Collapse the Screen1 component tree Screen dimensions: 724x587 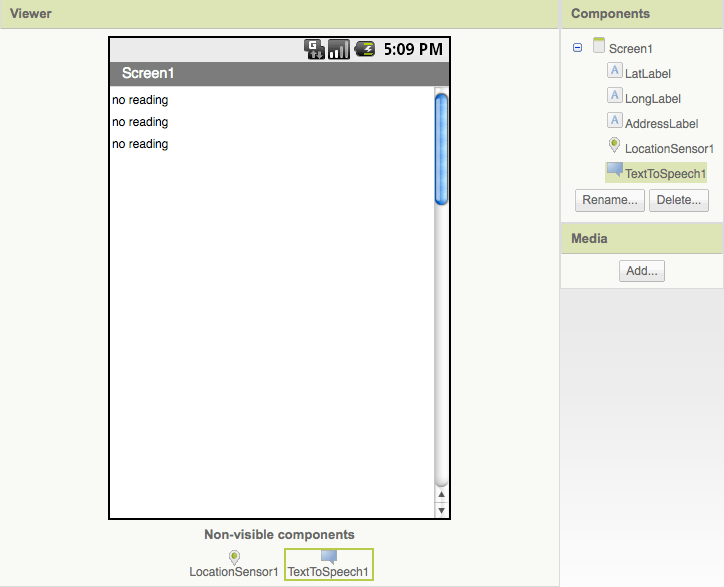point(577,48)
